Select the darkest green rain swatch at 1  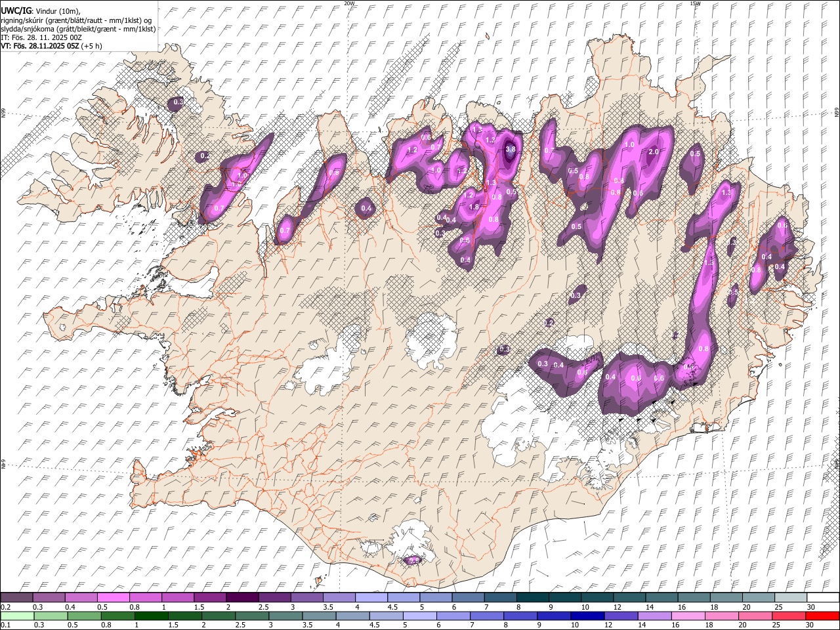click(152, 616)
